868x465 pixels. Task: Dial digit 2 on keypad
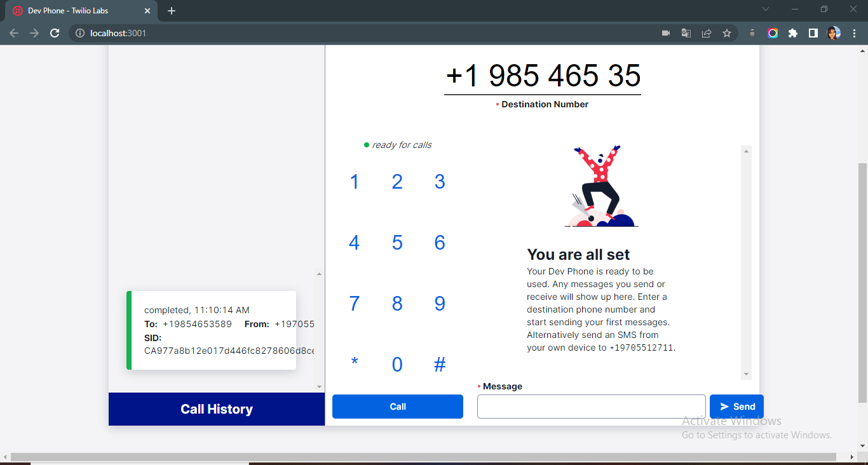pos(397,182)
